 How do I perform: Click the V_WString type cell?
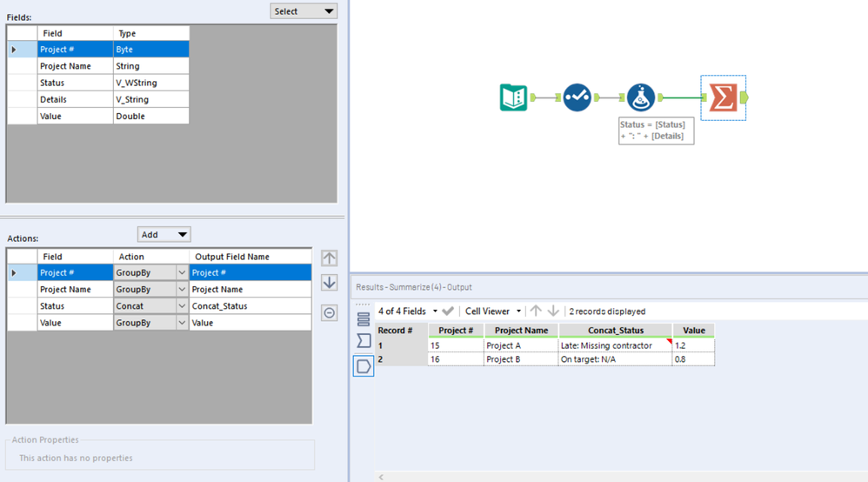point(151,83)
